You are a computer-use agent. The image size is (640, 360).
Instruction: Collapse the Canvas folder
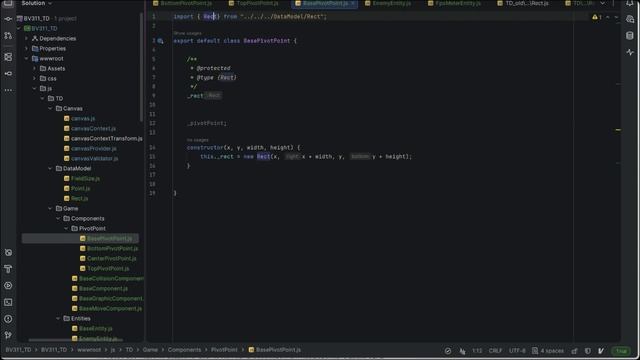50,109
